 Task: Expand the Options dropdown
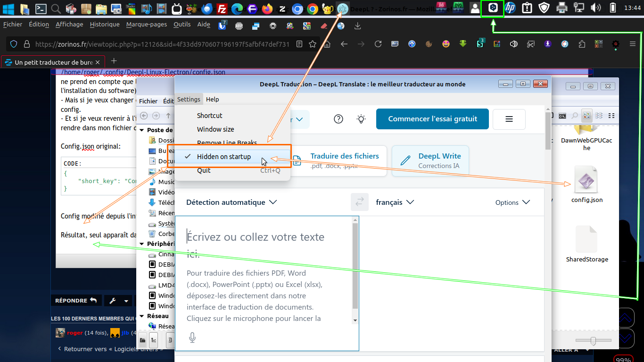tap(512, 202)
